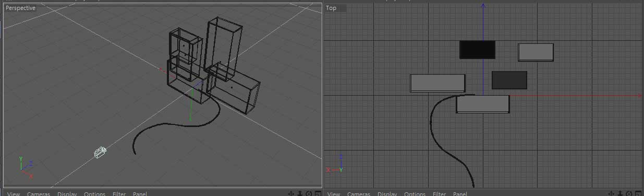644x196 pixels.
Task: Open the Filter menu under the Perspective viewport
Action: point(119,194)
